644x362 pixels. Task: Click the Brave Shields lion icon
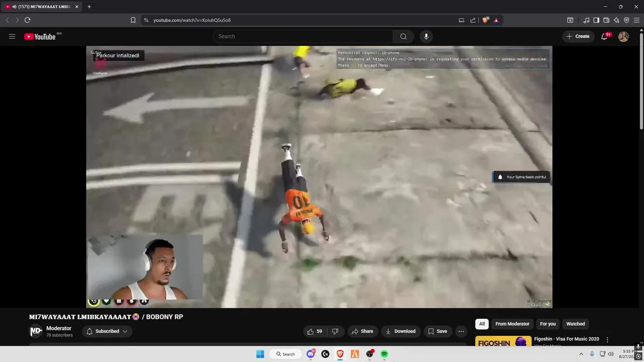pyautogui.click(x=485, y=20)
